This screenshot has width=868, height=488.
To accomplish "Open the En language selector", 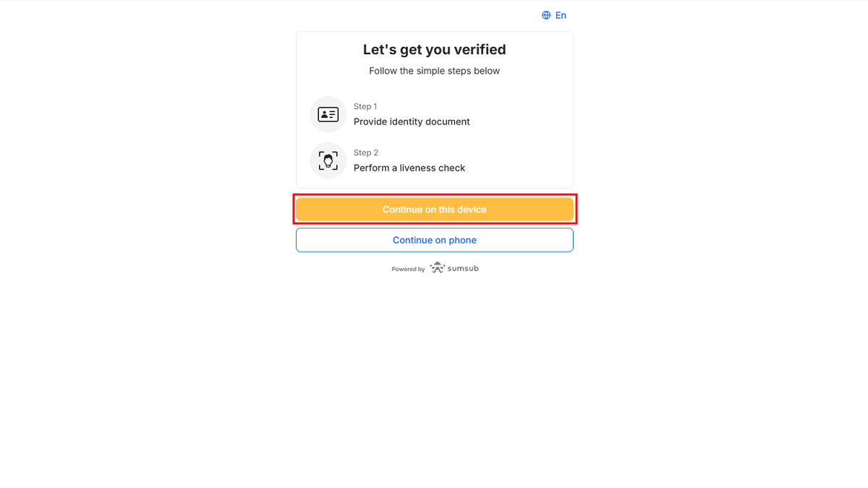I will 554,15.
